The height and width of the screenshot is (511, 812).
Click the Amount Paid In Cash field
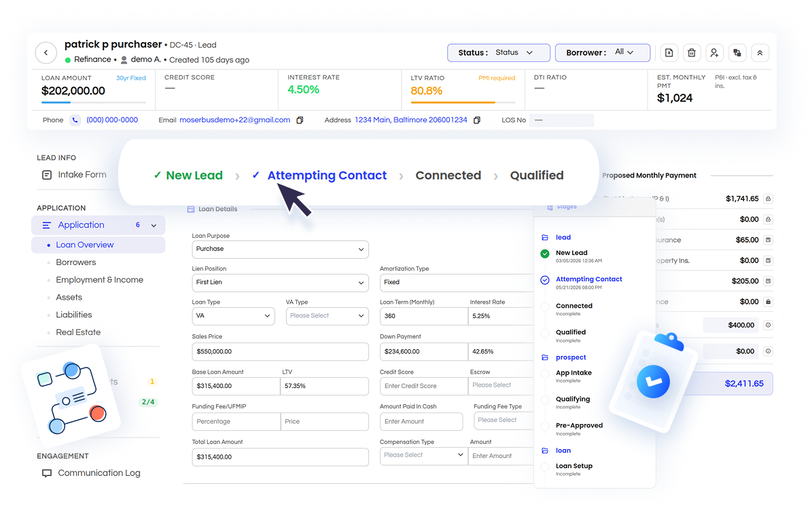click(x=421, y=422)
